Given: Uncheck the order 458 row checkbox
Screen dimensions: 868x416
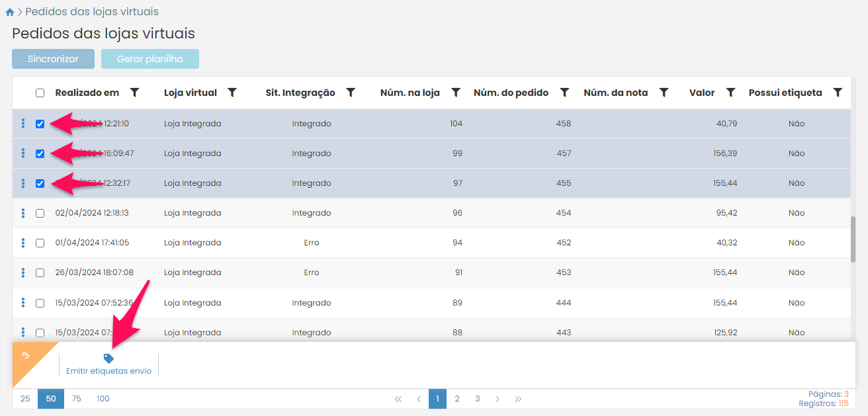Looking at the screenshot, I should click(40, 124).
